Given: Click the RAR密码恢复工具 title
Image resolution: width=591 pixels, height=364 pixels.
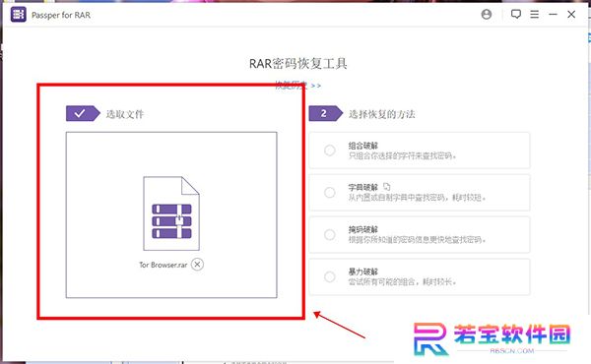Looking at the screenshot, I should (297, 64).
